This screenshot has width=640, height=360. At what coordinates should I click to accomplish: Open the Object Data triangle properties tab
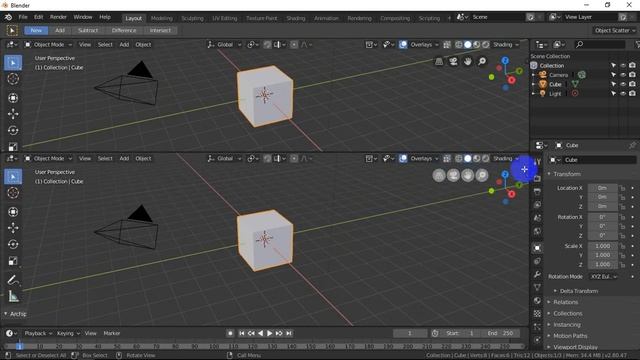pos(537,287)
